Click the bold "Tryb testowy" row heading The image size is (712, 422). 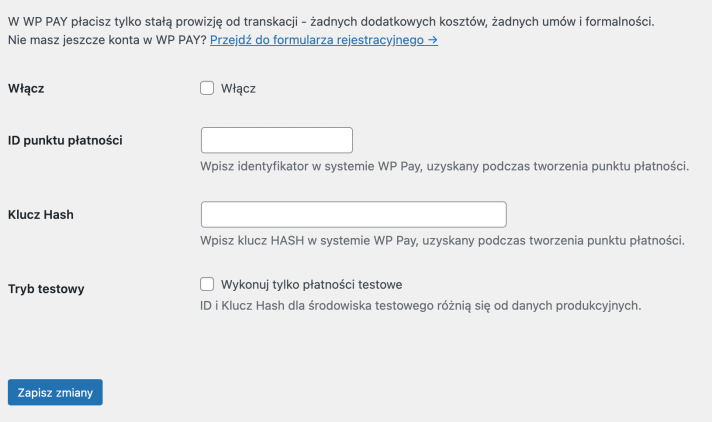tap(46, 289)
